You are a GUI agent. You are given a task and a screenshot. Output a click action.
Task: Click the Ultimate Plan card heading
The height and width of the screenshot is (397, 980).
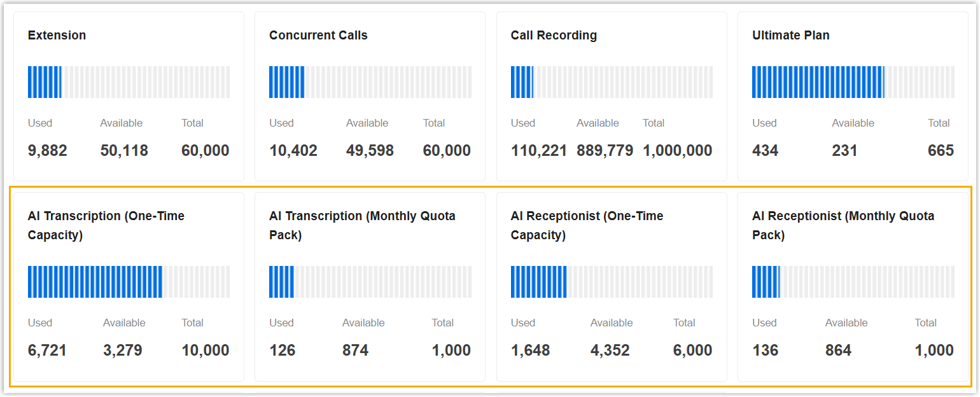click(790, 36)
